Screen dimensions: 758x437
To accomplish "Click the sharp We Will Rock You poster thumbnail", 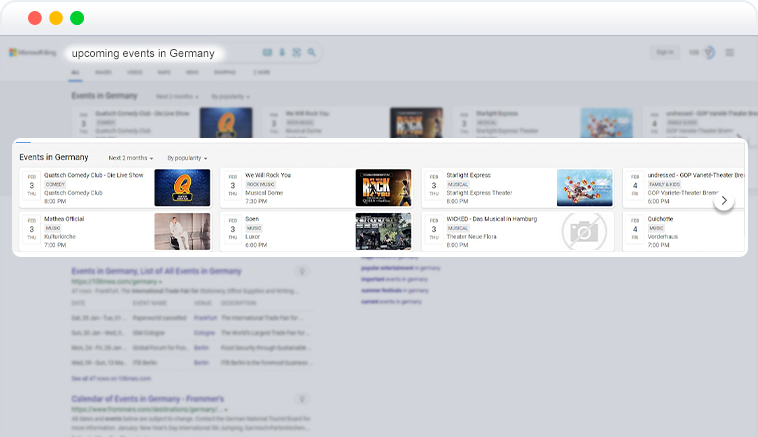I will click(x=383, y=188).
